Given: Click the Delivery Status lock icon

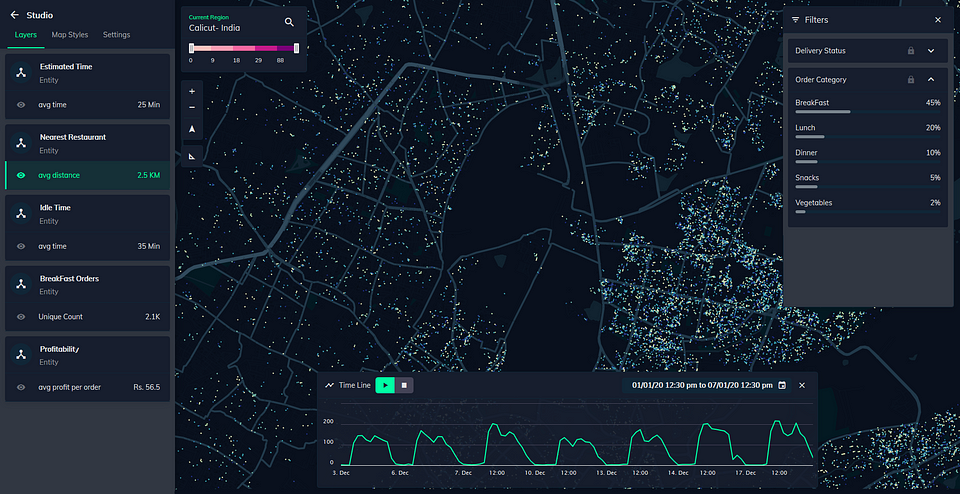Looking at the screenshot, I should coord(911,51).
